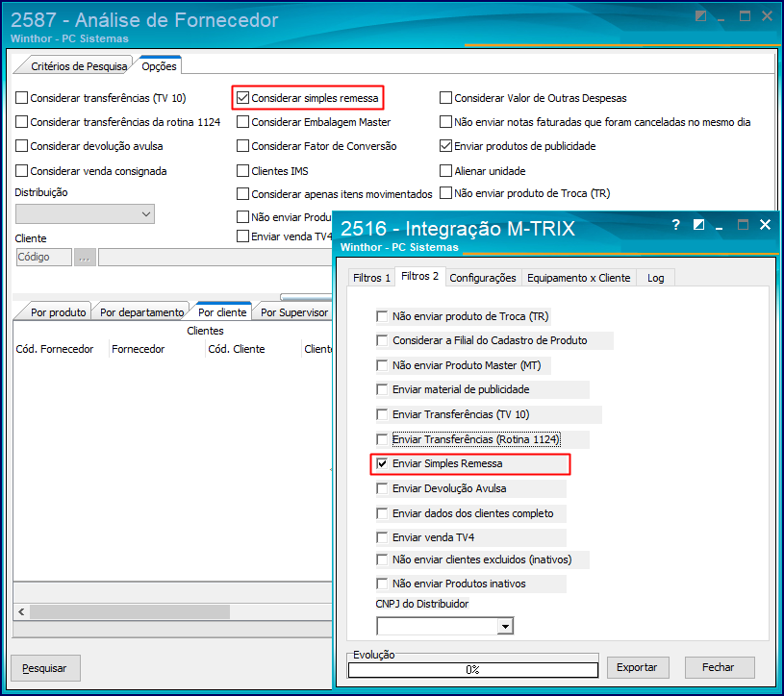Click the resize icon in M-TRIX title bar
Screen dimensions: 784x696
click(x=698, y=225)
